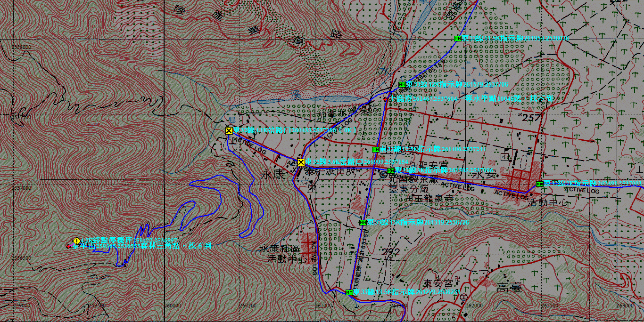Select yellow X icon at 東32線 4.1K junction

click(x=229, y=130)
